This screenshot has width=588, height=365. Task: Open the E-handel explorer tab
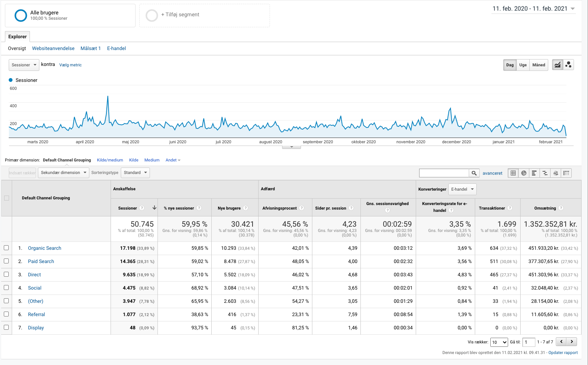116,49
